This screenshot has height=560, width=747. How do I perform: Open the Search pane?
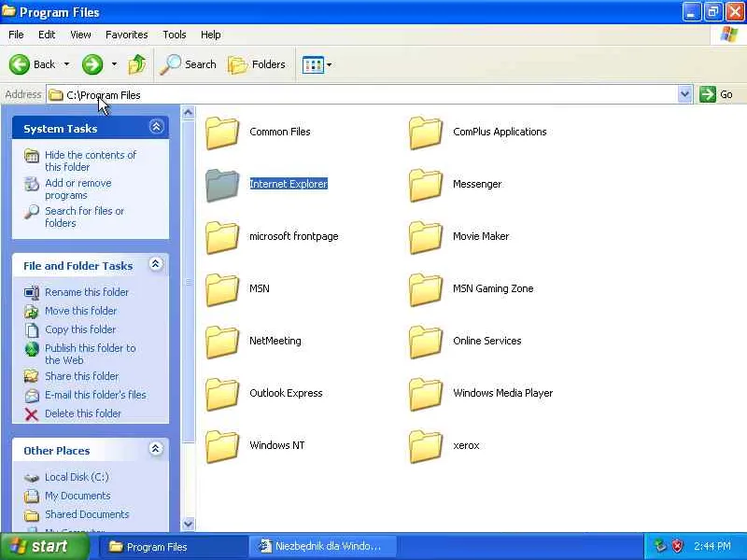coord(189,64)
